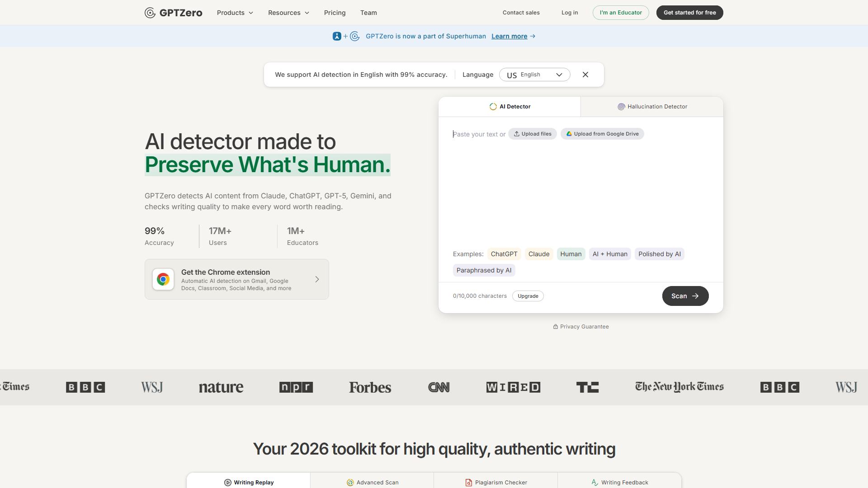Click the Forbes logo

click(x=370, y=387)
